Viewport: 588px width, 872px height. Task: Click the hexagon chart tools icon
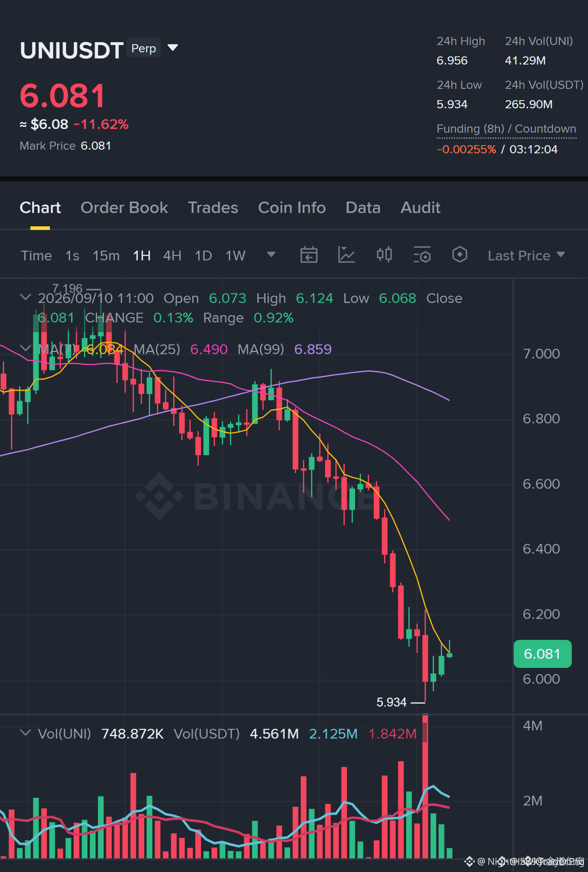tap(460, 255)
